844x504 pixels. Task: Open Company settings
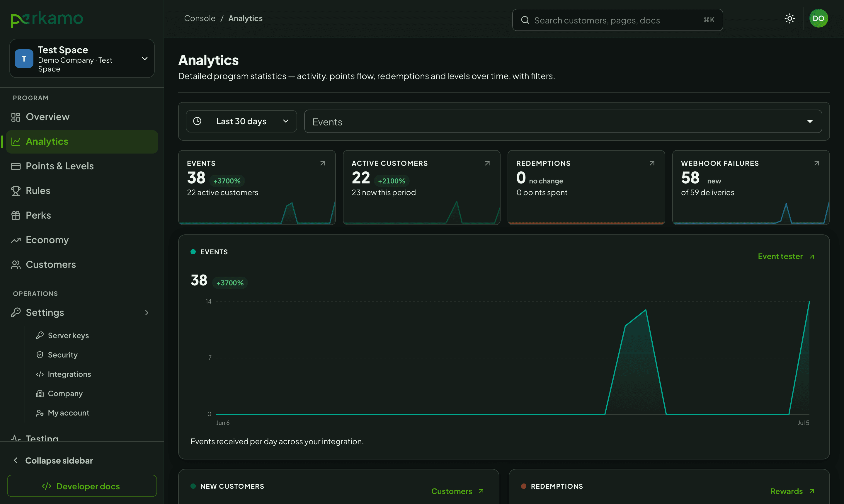[x=65, y=394]
